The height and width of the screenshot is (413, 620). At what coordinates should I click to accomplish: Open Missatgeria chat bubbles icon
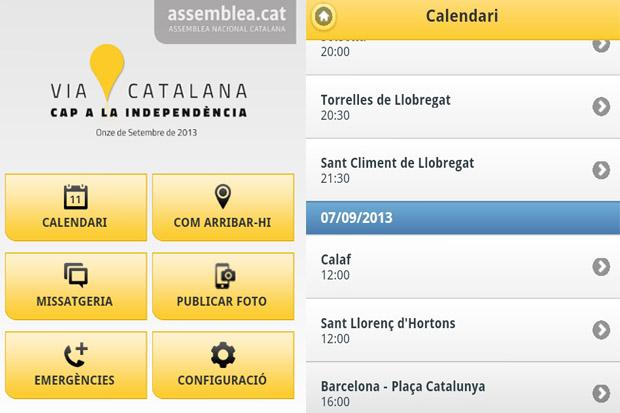coord(76,275)
